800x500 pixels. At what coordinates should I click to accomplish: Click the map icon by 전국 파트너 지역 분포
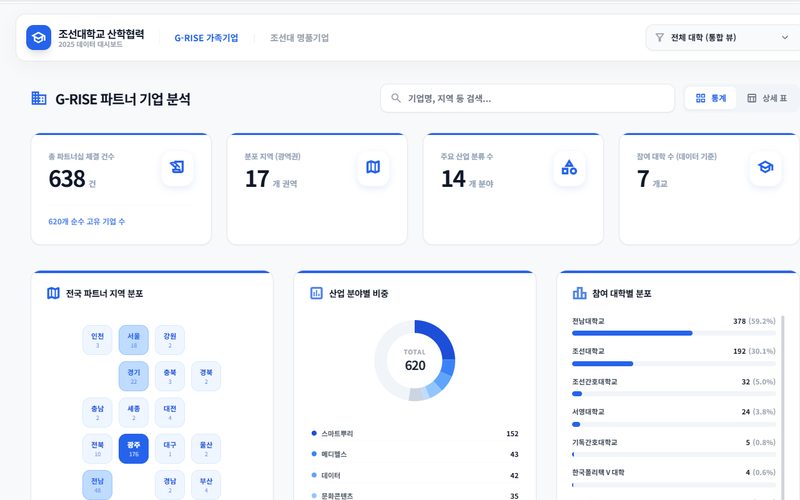point(53,293)
